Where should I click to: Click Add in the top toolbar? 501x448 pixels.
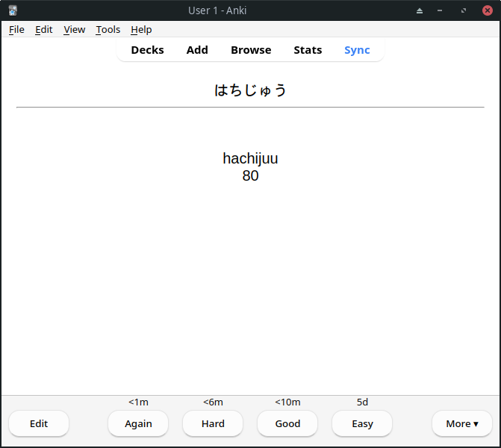pyautogui.click(x=197, y=50)
